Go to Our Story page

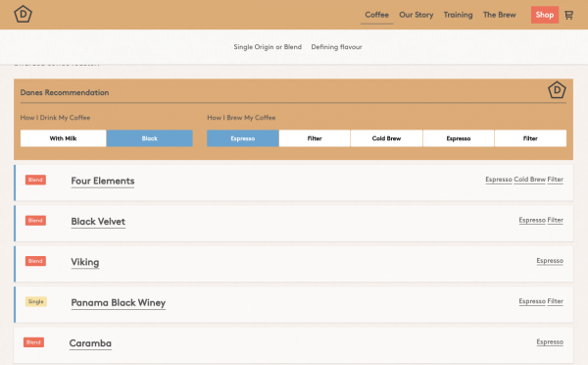(x=416, y=15)
